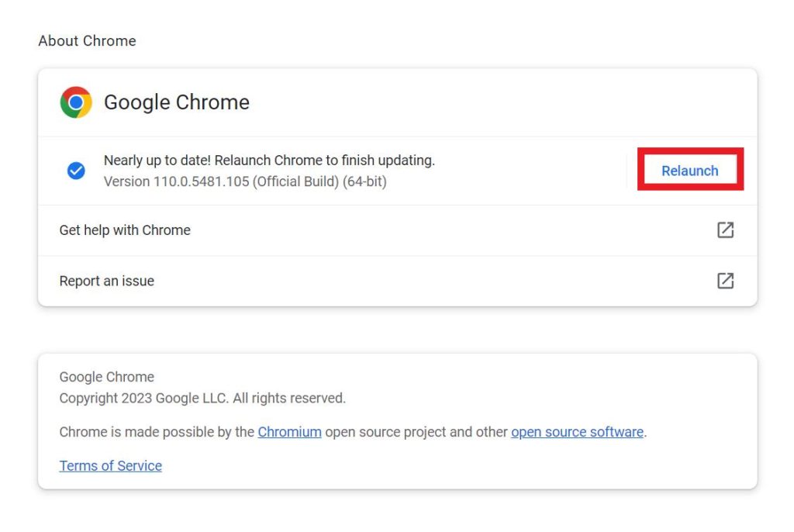Click the Nearly up to date status message
Screen dimensions: 794x532
coord(269,161)
